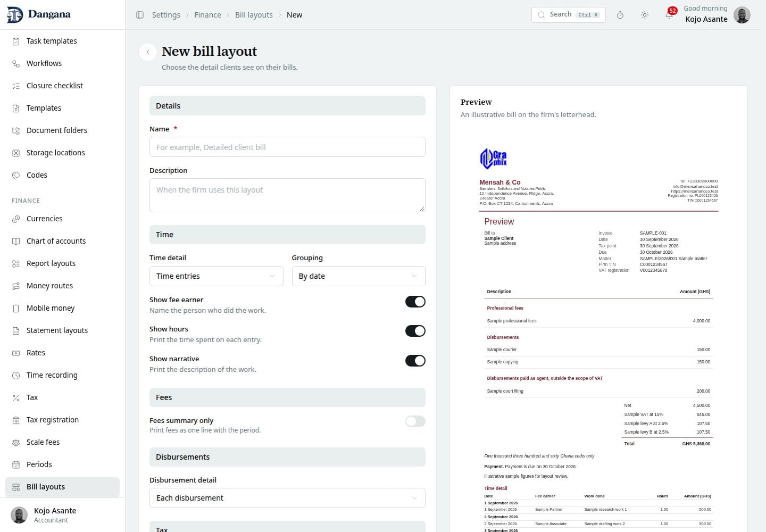
Task: Click the Chart of accounts book icon
Action: point(16,241)
